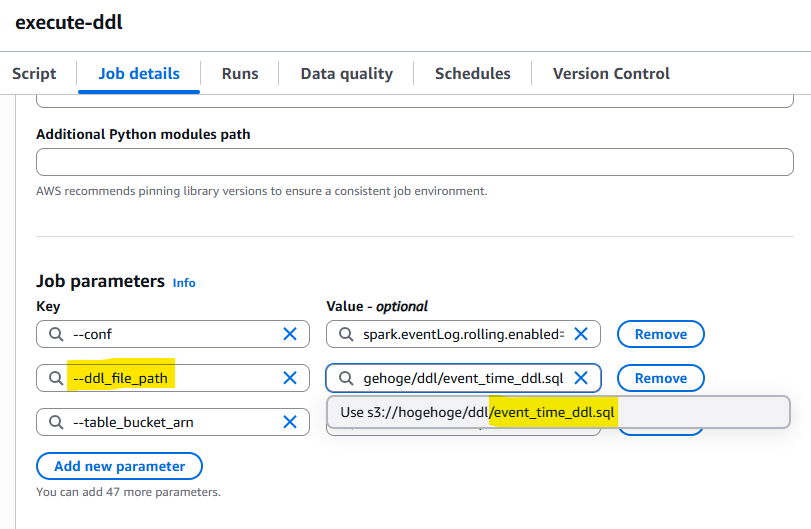The image size is (811, 529).
Task: Clear the spark.eventLog.rolling value field
Action: (581, 334)
